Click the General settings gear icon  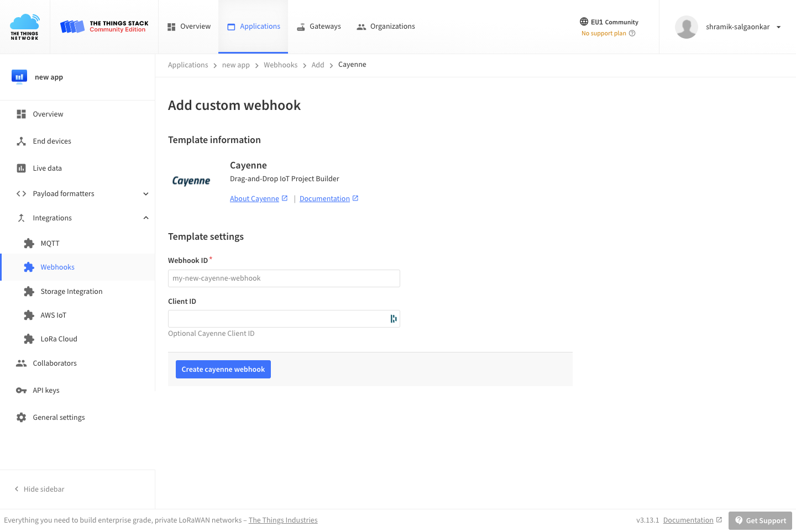click(x=21, y=417)
